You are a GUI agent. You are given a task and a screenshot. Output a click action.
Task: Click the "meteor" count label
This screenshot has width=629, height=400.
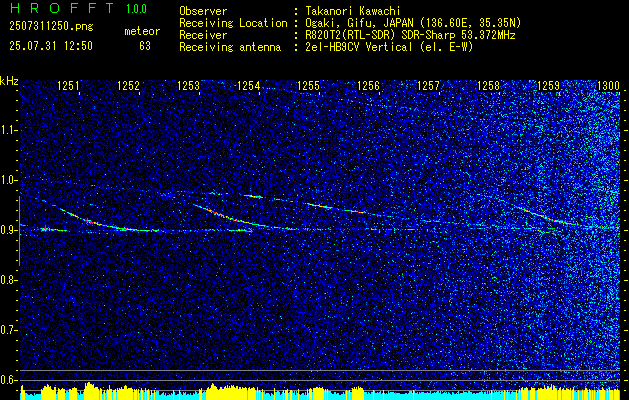click(142, 31)
